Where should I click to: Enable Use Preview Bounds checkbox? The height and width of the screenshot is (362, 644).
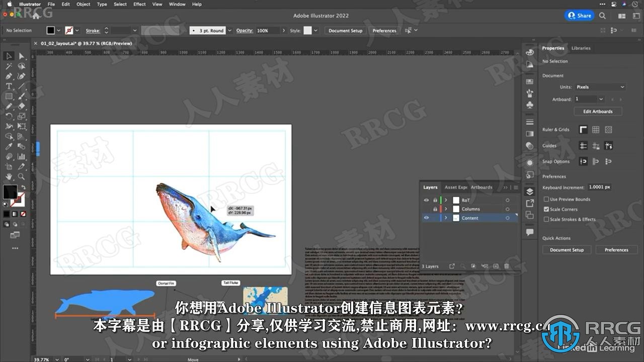(546, 199)
